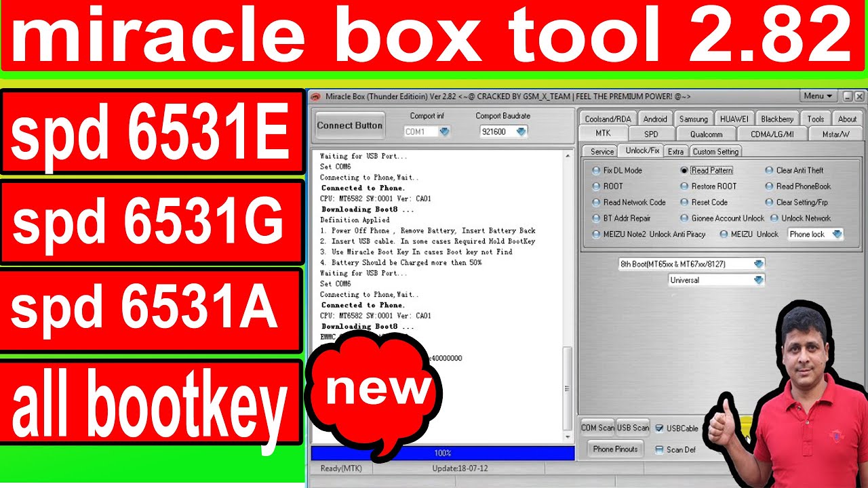Select Read PhoneBook option
The width and height of the screenshot is (868, 488).
[798, 186]
